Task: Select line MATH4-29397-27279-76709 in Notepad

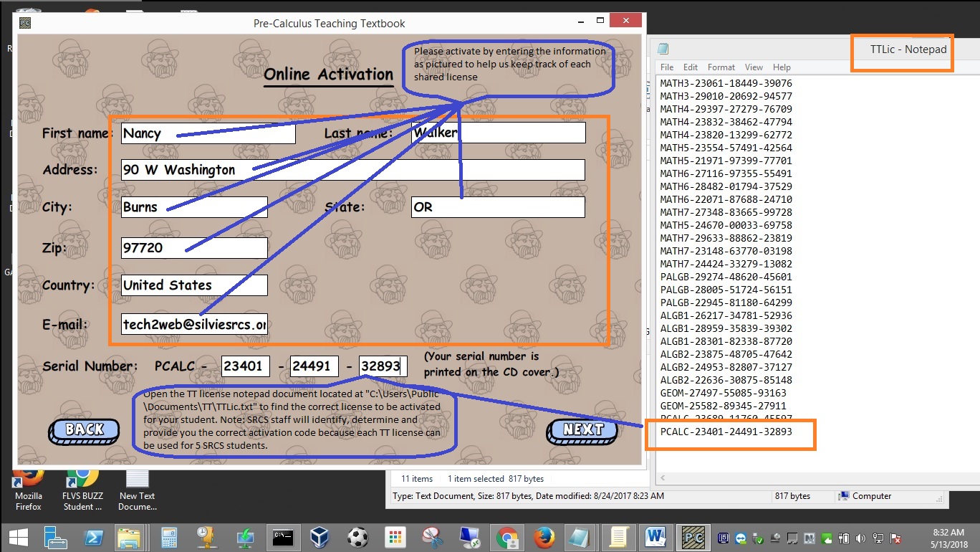Action: coord(726,109)
